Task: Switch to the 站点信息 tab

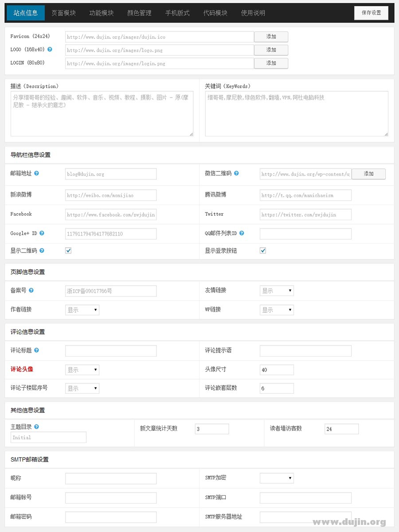Action: point(26,13)
